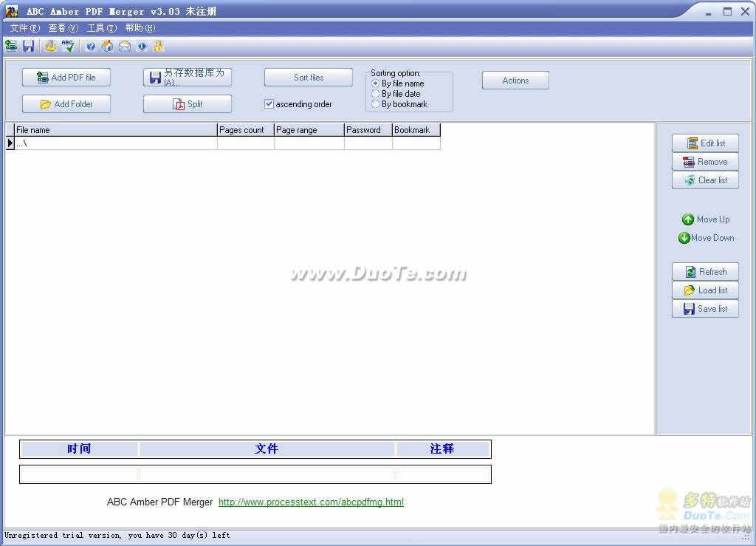Screen dimensions: 756x546
Task: Open the 工具 (Tools) menu
Action: pos(102,28)
